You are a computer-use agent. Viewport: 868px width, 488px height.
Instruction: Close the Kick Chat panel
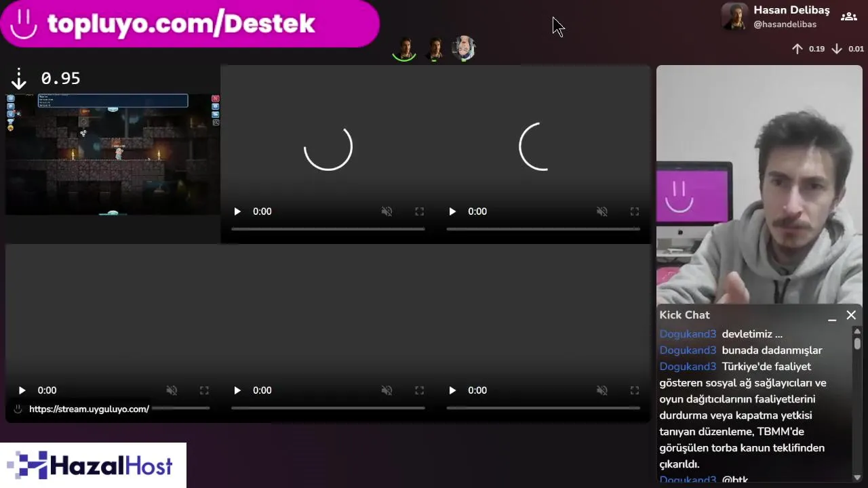[851, 315]
